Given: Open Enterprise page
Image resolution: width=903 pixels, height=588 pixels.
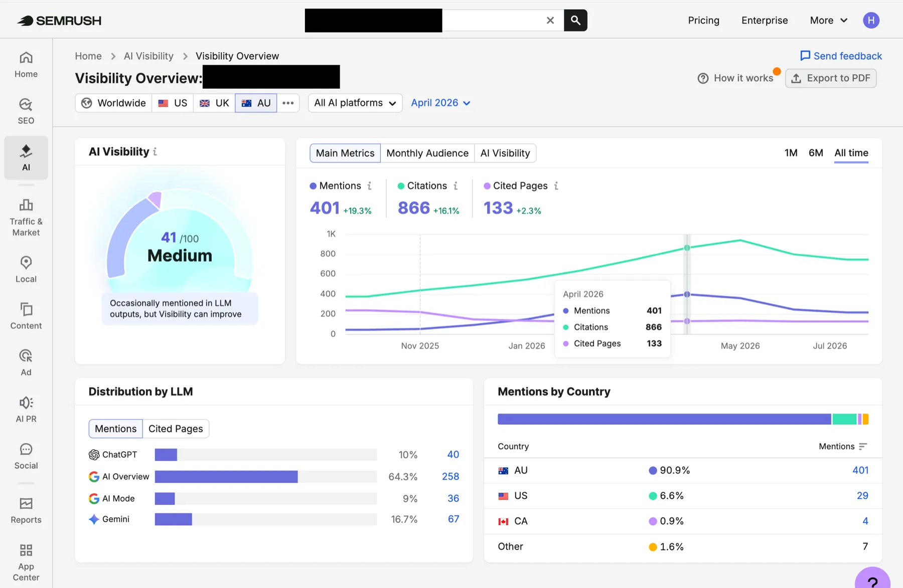Looking at the screenshot, I should (765, 21).
